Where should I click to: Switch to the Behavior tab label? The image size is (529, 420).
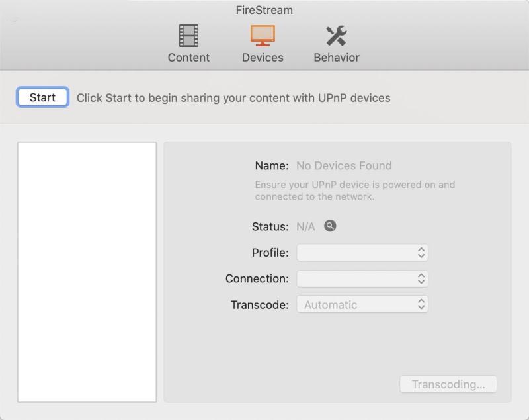[337, 58]
